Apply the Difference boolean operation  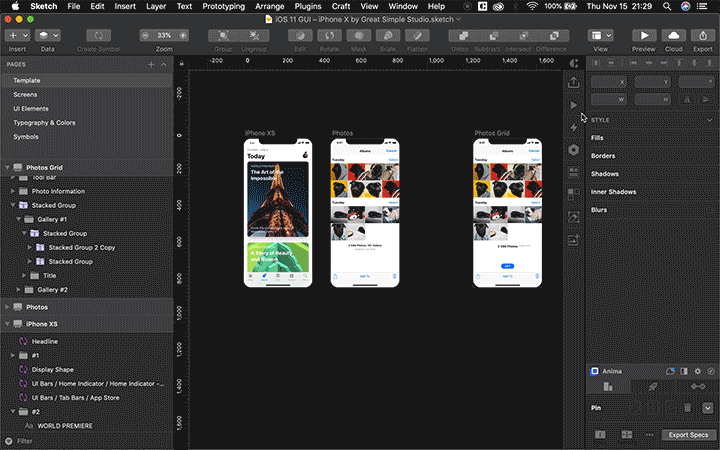(x=554, y=35)
